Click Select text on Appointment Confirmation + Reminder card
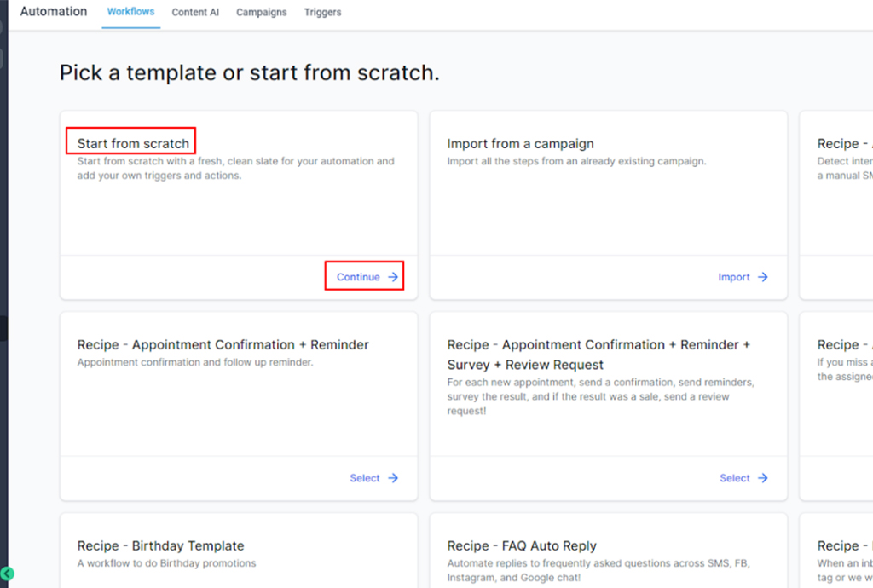873x588 pixels. pyautogui.click(x=364, y=478)
